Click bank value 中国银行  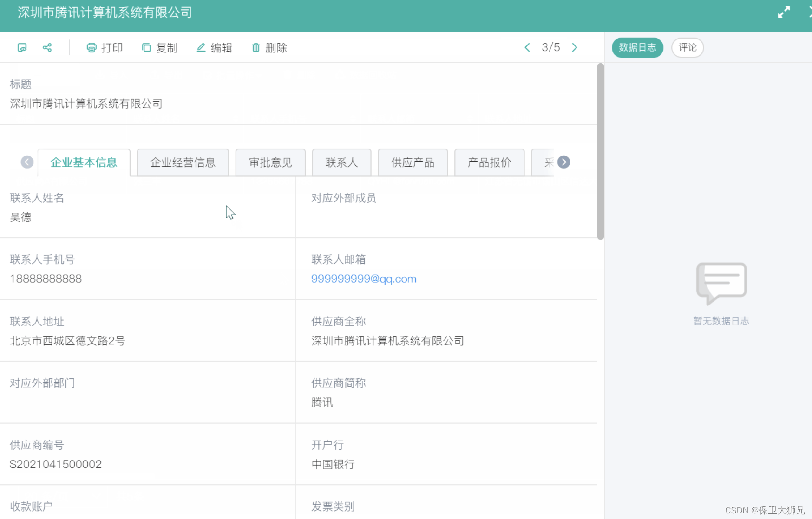[x=333, y=464]
